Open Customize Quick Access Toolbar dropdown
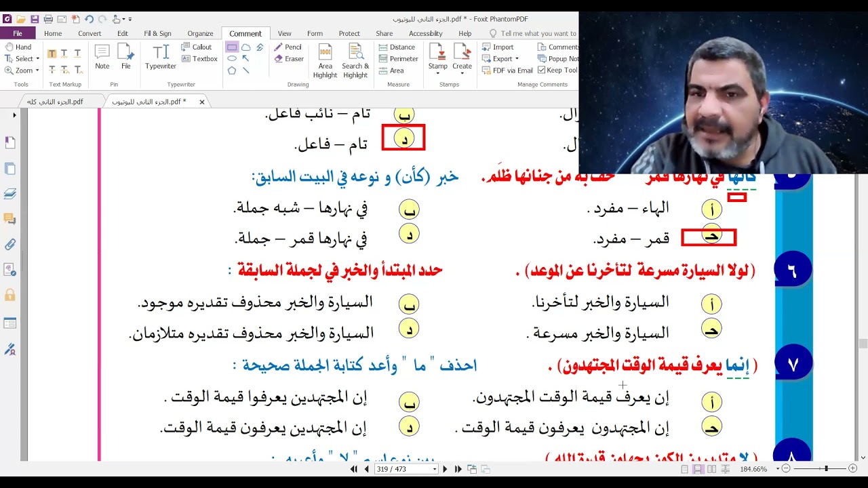The width and height of the screenshot is (868, 488). (130, 19)
